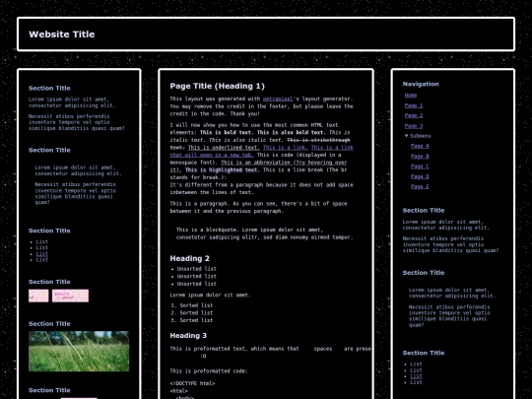Click the '<!DOCTYPE html>' code line
Viewport: 532px width, 399px height.
(x=192, y=383)
